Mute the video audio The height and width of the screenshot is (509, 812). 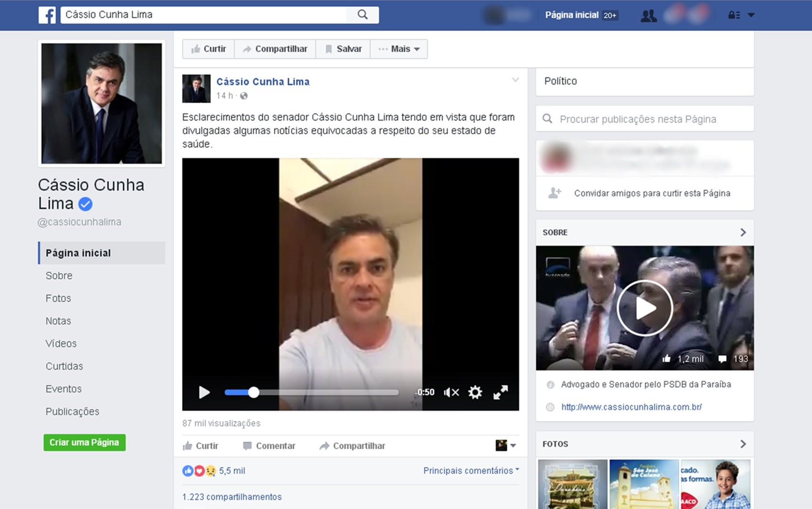pos(450,392)
